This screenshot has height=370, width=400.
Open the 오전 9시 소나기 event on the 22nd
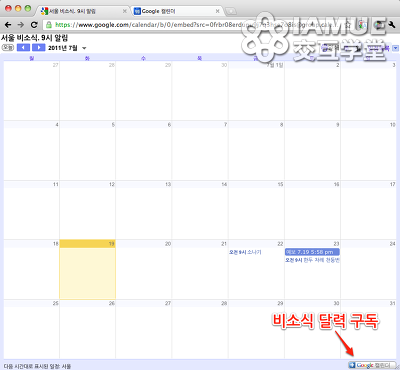pyautogui.click(x=245, y=252)
